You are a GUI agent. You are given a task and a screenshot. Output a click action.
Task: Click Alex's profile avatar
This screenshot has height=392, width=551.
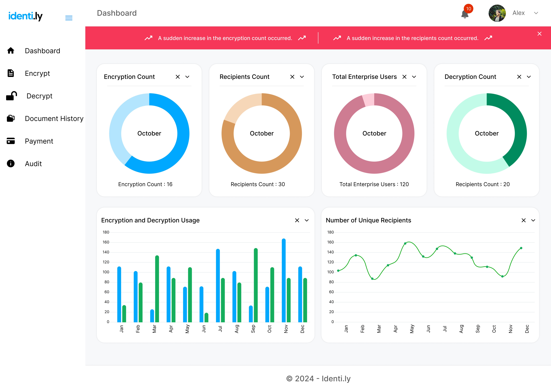pyautogui.click(x=497, y=13)
